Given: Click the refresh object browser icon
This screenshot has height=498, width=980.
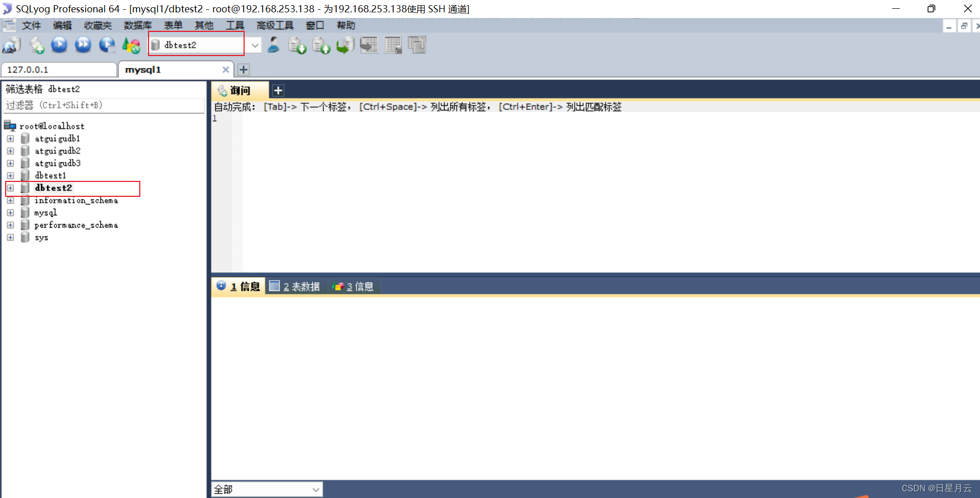Looking at the screenshot, I should click(x=131, y=45).
